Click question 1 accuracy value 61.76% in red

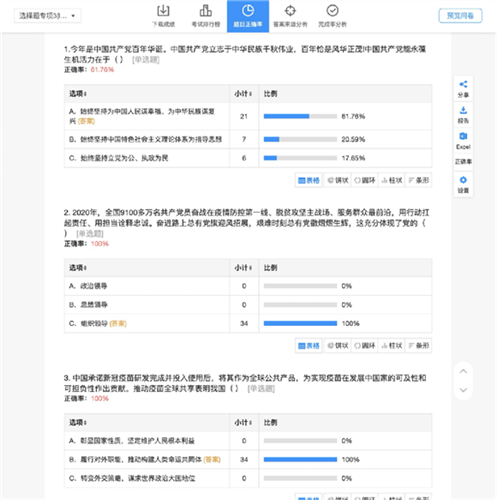[102, 70]
